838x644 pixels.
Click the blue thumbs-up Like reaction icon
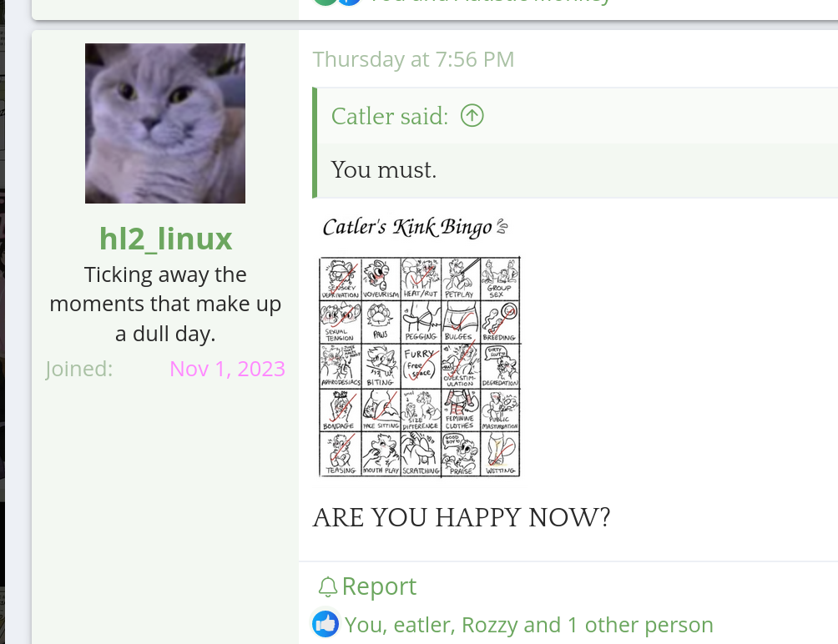click(x=326, y=624)
